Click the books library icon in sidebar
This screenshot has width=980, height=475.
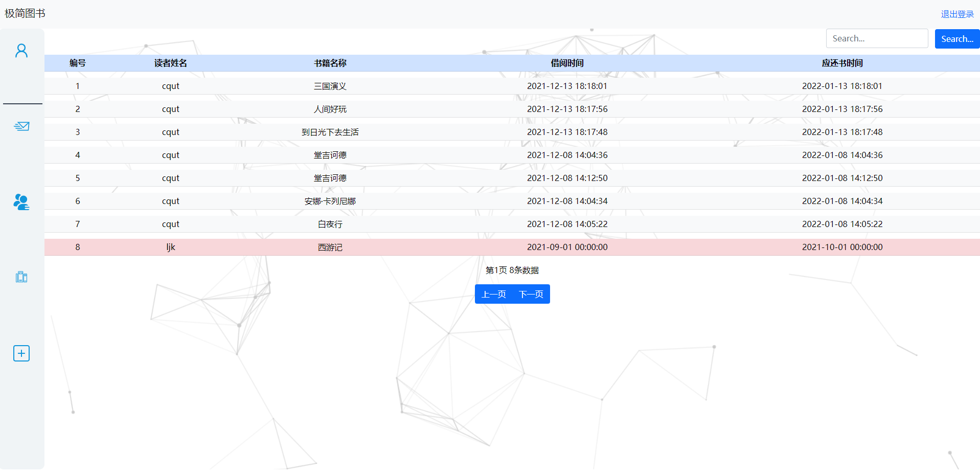click(x=21, y=277)
